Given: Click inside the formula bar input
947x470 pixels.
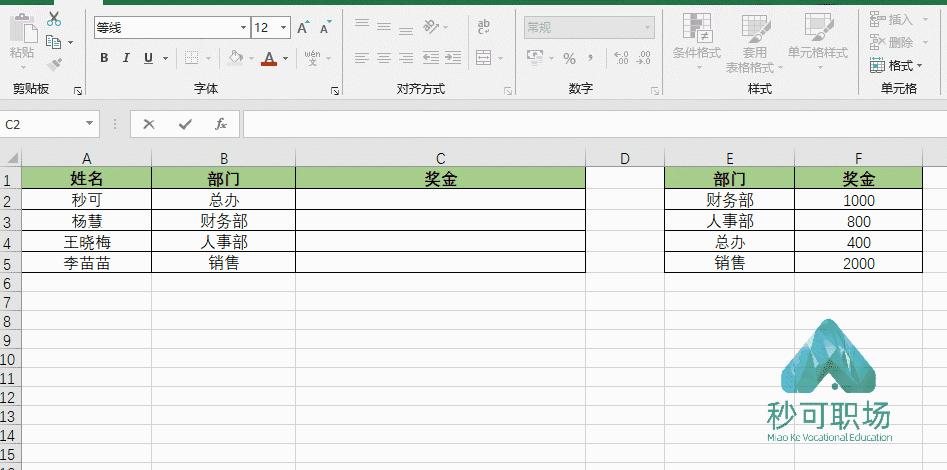Looking at the screenshot, I should click(x=595, y=124).
